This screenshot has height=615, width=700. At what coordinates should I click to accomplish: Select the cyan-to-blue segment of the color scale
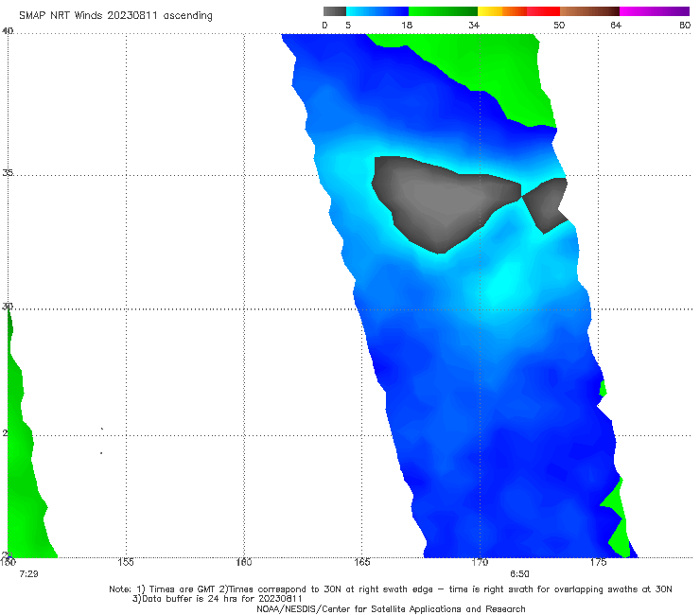coord(377,11)
